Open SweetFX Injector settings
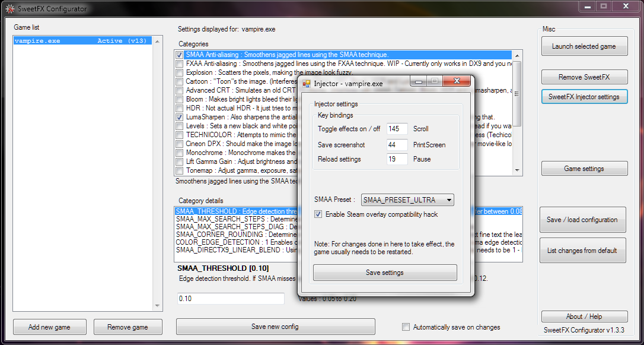The width and height of the screenshot is (644, 345). 584,97
